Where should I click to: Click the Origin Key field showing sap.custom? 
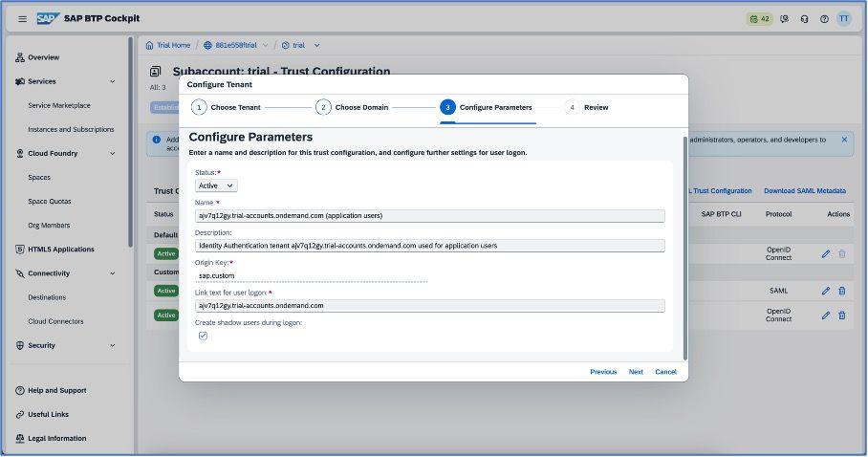[311, 275]
